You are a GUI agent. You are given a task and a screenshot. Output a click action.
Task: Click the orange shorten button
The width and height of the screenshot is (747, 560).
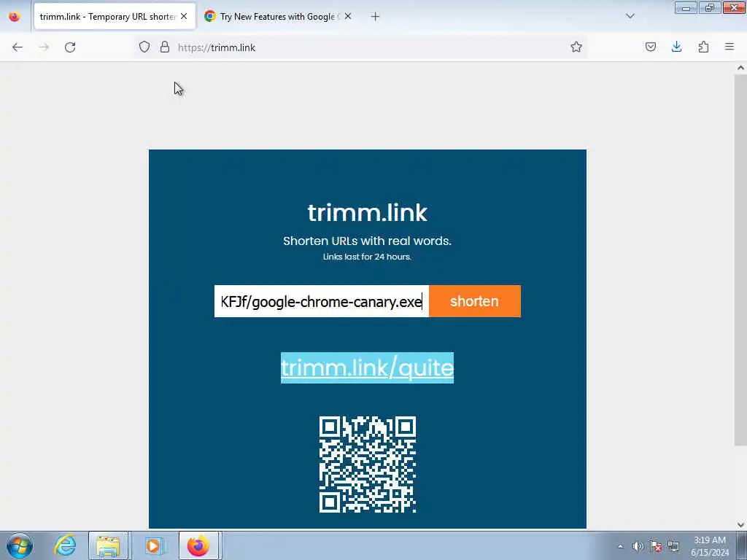(x=474, y=301)
